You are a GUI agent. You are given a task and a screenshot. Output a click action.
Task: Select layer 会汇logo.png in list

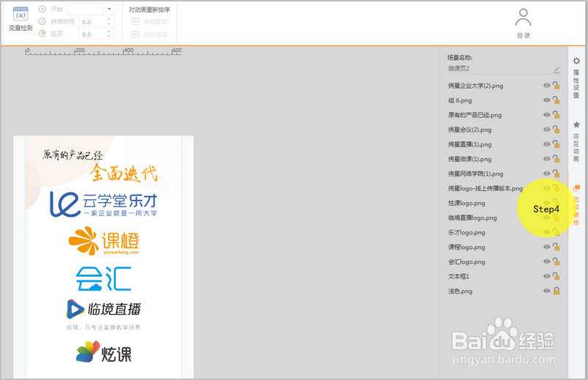coord(467,261)
